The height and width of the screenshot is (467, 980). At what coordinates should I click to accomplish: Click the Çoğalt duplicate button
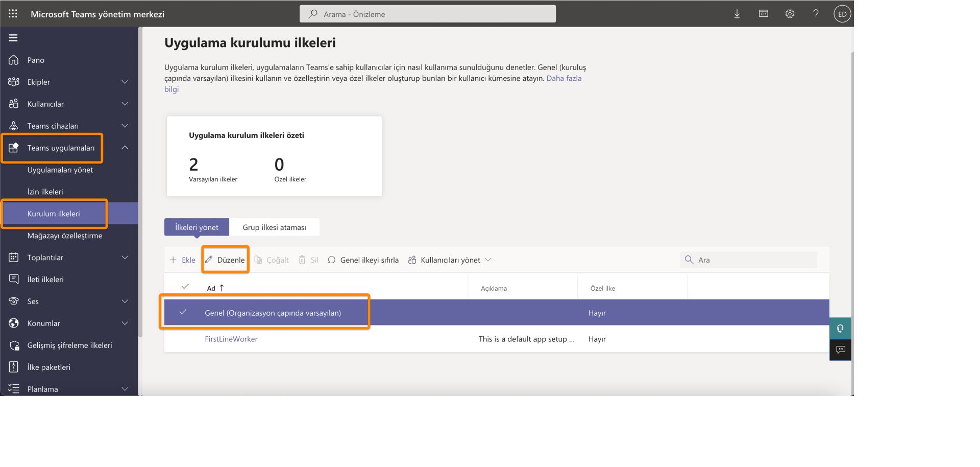click(x=272, y=260)
